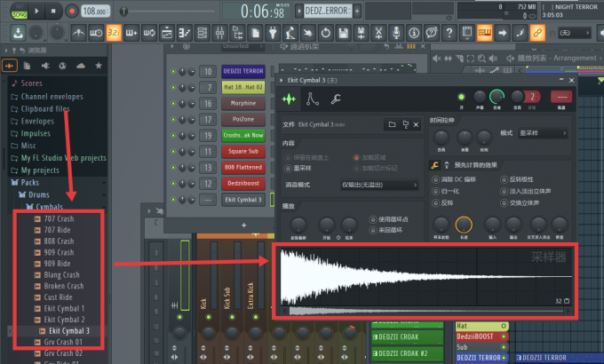Viewport: 604px width, 364px height.
Task: Click the sampler waveform preview
Action: (426, 277)
